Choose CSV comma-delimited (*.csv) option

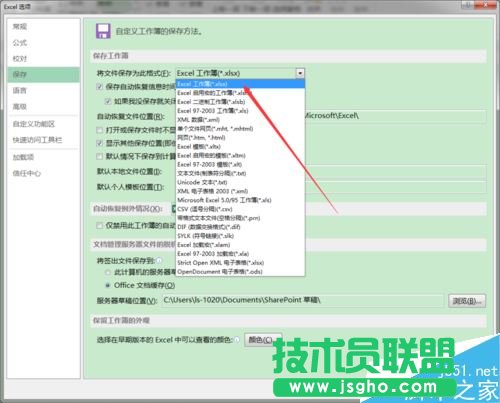240,209
